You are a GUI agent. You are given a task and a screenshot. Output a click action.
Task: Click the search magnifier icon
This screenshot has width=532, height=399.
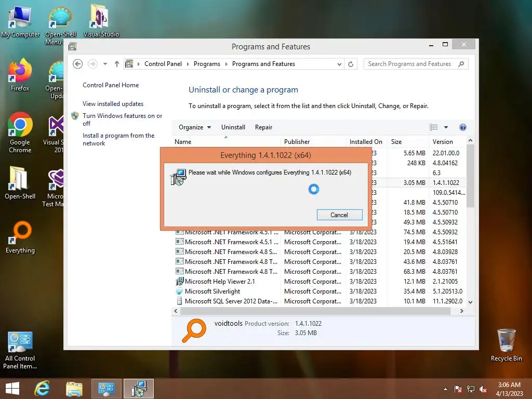461,64
